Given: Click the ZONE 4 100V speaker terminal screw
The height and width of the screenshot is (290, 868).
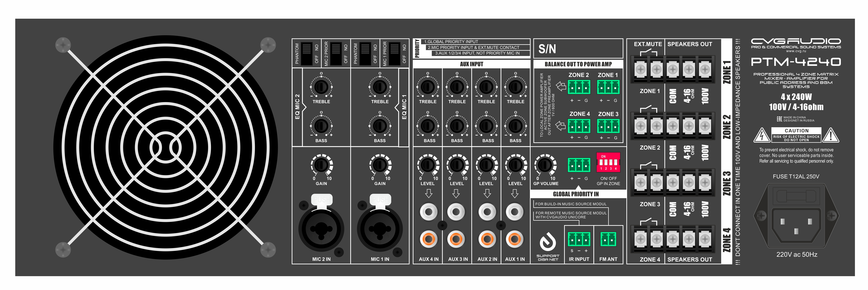Looking at the screenshot, I should [705, 239].
